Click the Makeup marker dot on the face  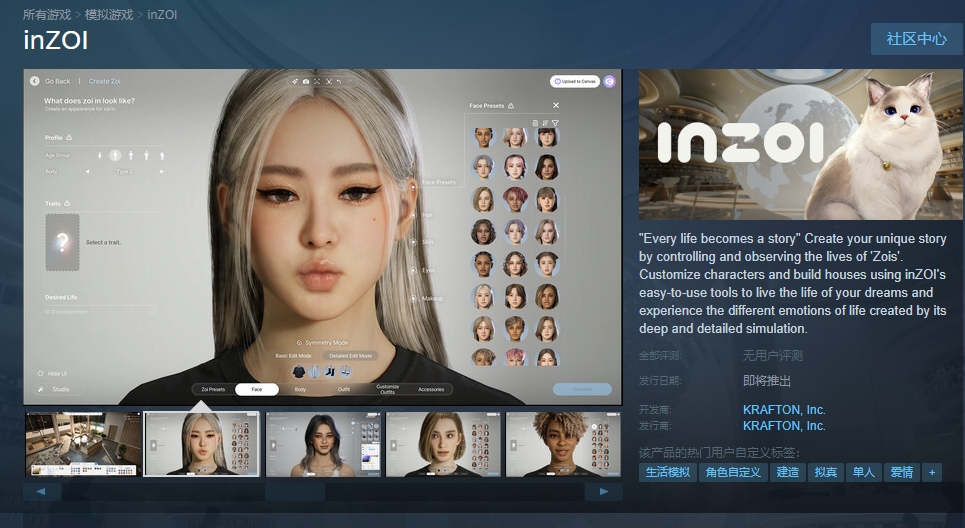(414, 298)
